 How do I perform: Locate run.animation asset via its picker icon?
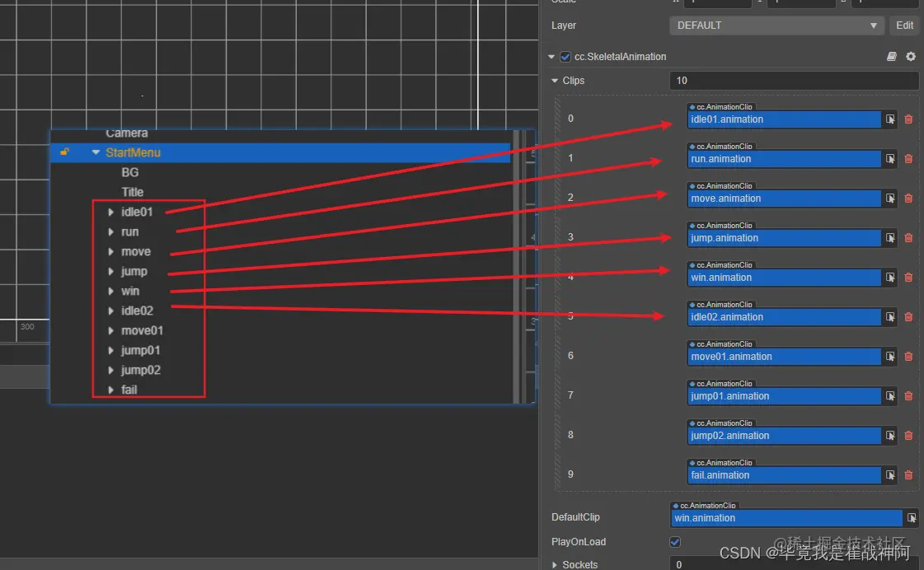[890, 159]
